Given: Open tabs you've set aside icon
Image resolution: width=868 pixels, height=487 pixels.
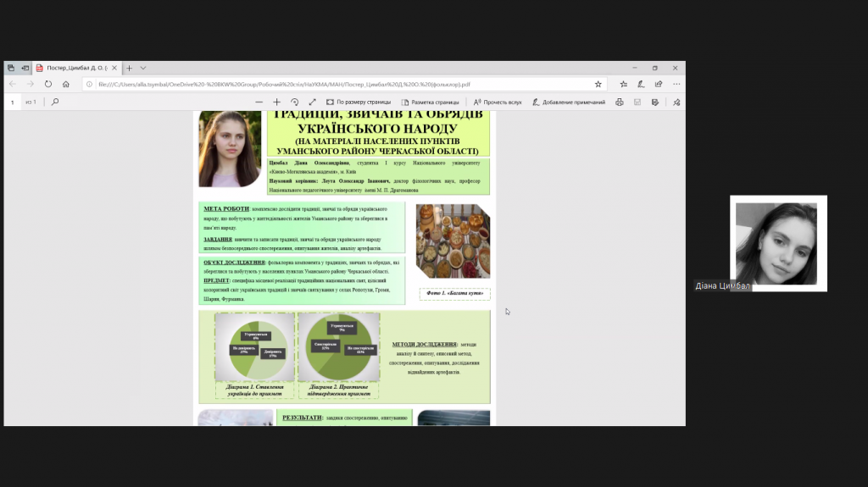Looking at the screenshot, I should [11, 68].
